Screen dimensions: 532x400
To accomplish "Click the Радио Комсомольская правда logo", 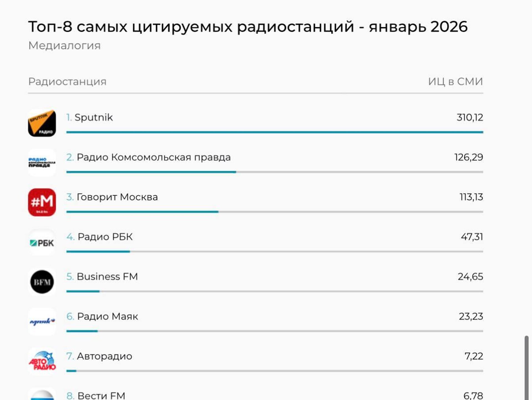I will [x=42, y=163].
